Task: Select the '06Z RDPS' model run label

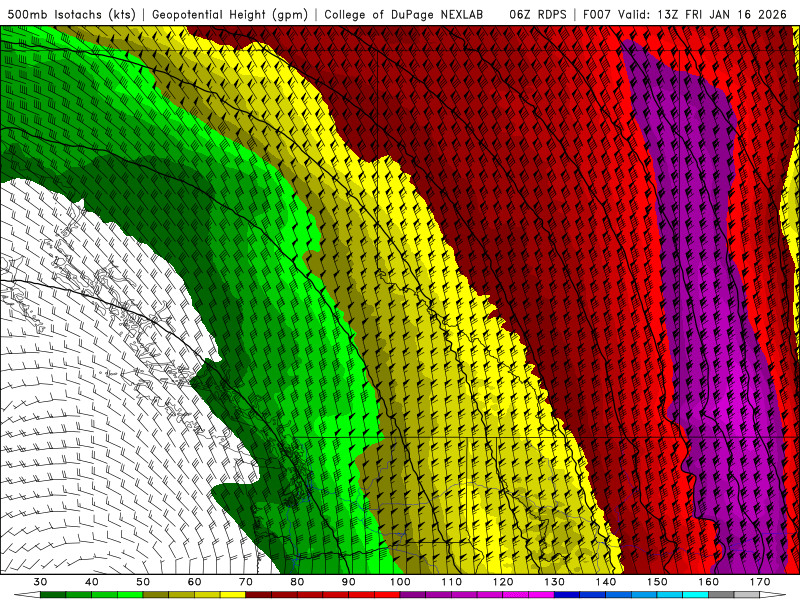Action: click(x=538, y=15)
